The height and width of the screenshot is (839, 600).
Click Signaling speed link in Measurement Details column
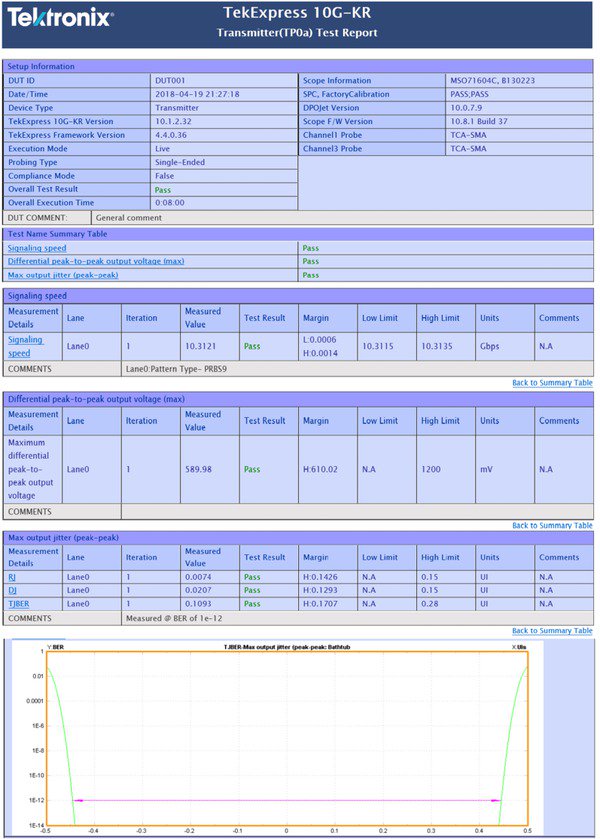click(x=26, y=346)
